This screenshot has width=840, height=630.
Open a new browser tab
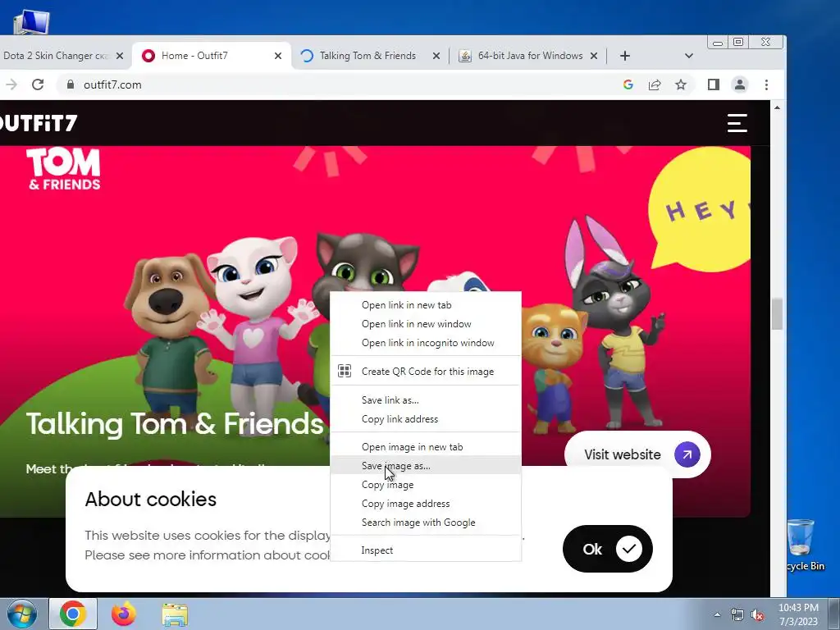tap(624, 56)
